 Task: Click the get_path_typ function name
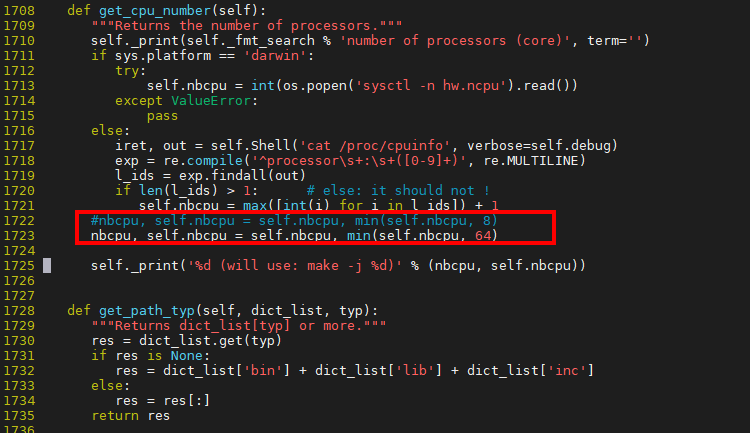pos(147,311)
